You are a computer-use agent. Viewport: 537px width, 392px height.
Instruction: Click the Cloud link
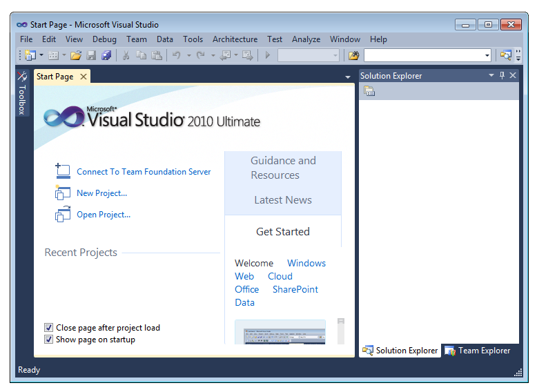point(280,276)
